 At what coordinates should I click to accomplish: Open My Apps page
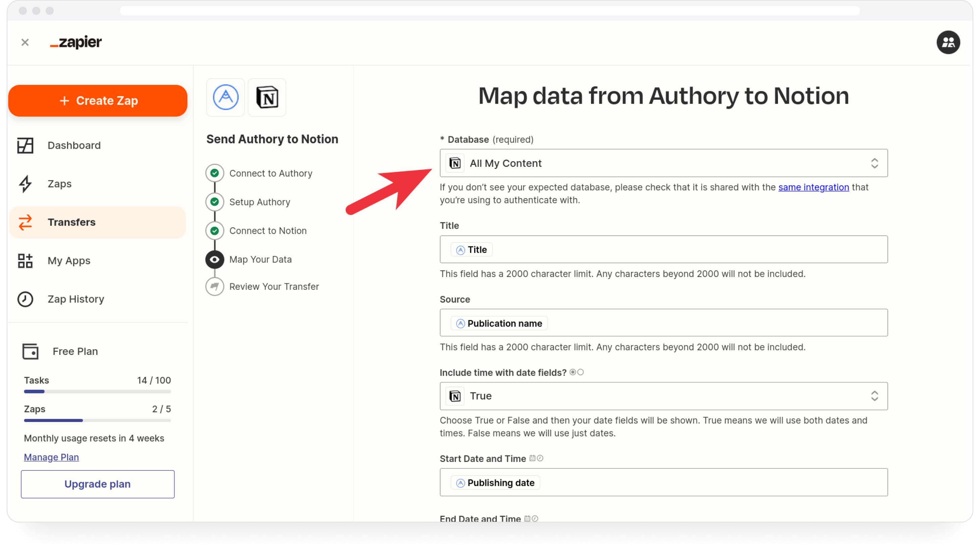(x=69, y=261)
